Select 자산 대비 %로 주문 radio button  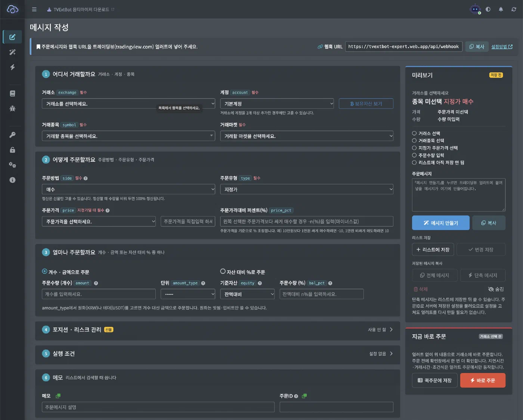pyautogui.click(x=223, y=272)
